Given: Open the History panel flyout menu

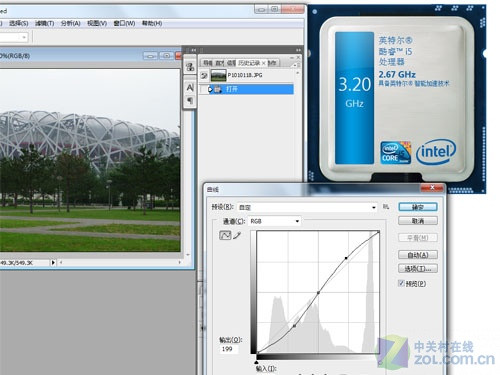Looking at the screenshot, I should click(295, 65).
